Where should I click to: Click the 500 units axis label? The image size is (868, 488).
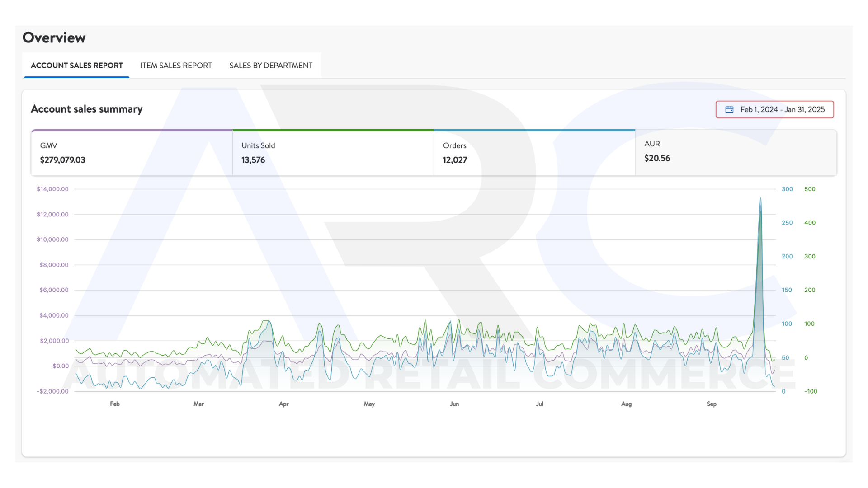(810, 189)
